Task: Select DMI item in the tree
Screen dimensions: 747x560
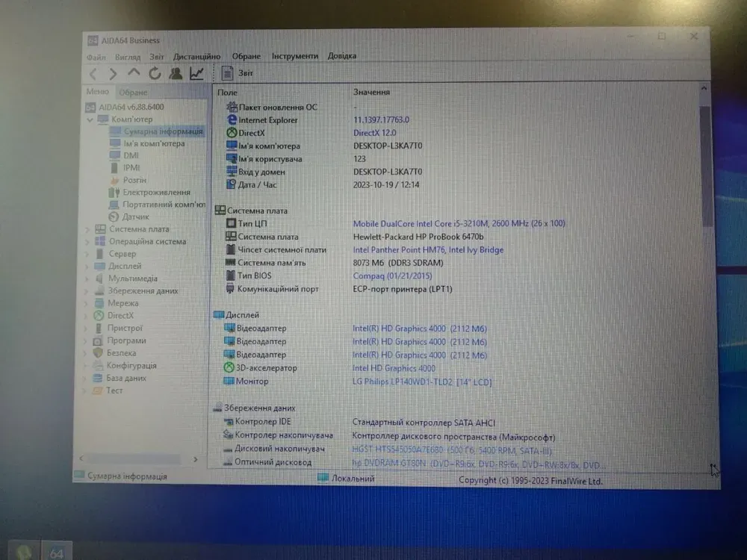Action: [x=131, y=155]
